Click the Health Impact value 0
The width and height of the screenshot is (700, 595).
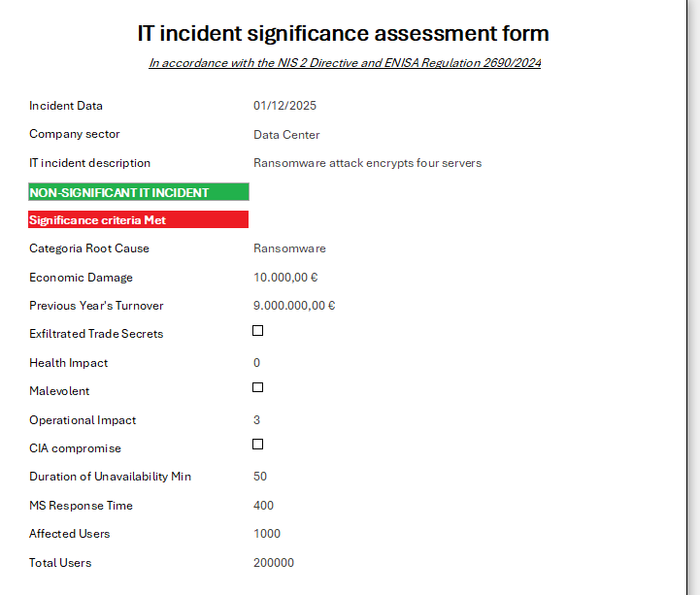(257, 363)
